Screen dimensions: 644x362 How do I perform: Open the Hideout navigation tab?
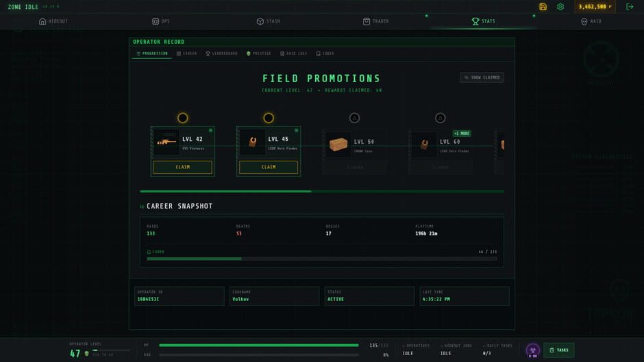pos(53,21)
